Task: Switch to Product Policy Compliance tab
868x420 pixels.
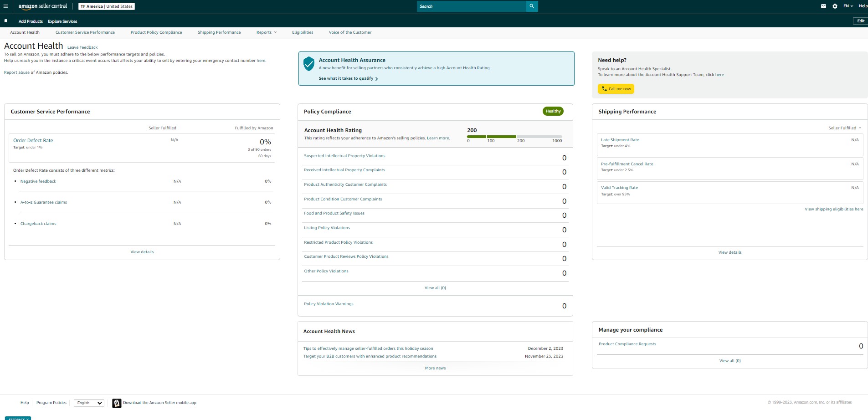Action: 156,32
